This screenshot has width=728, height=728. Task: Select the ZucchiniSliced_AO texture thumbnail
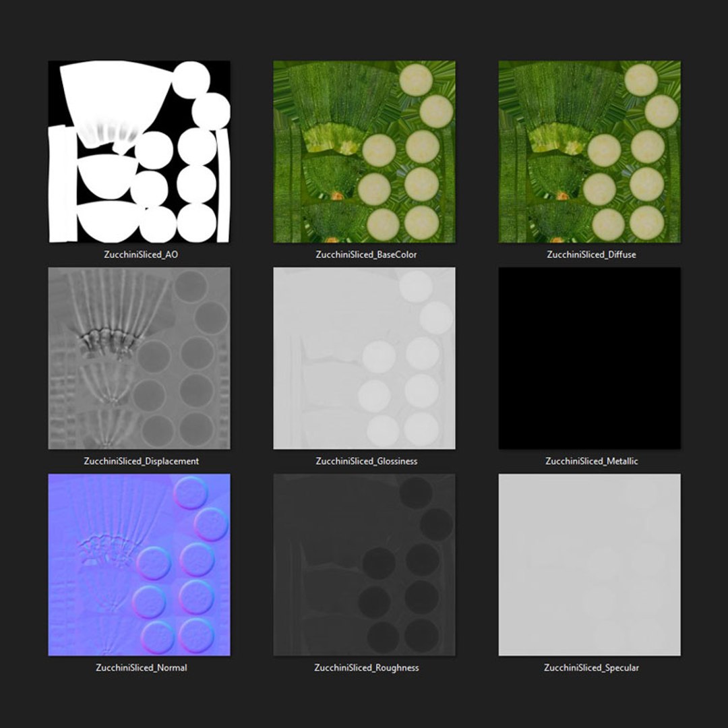tap(140, 152)
